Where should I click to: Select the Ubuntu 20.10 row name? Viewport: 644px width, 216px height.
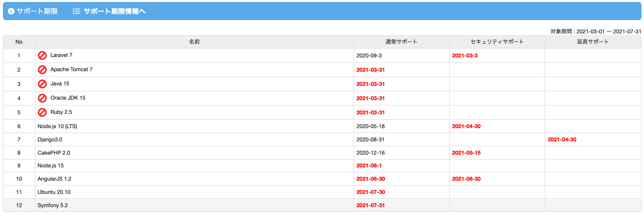tap(54, 192)
